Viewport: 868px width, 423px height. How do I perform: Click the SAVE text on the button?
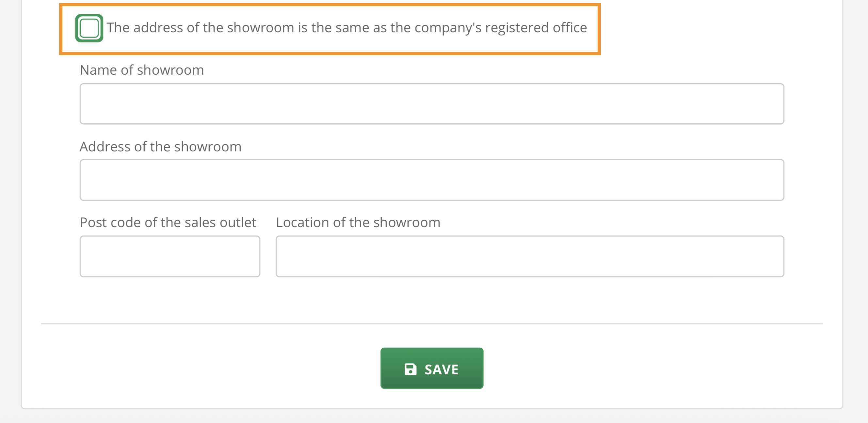click(x=442, y=369)
